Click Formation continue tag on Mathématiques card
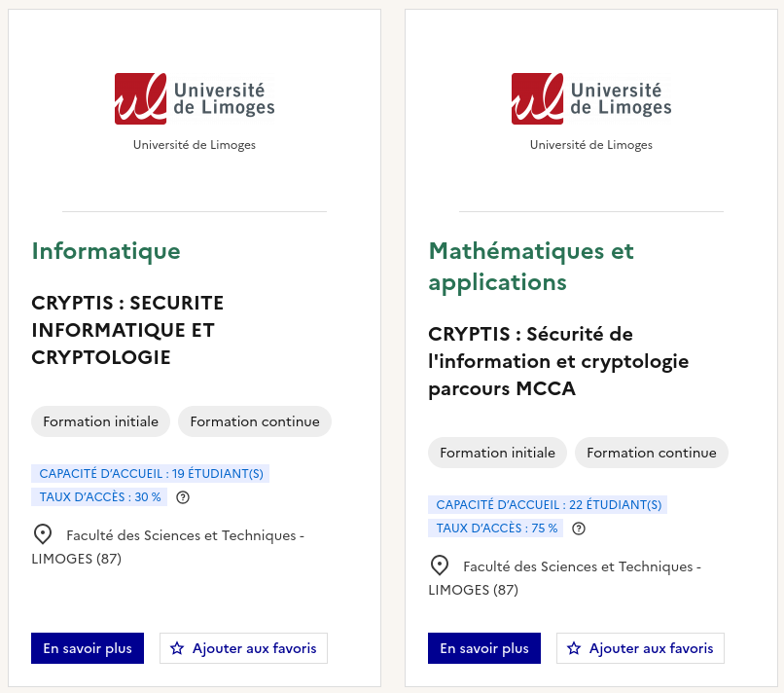The image size is (784, 693). (x=652, y=453)
